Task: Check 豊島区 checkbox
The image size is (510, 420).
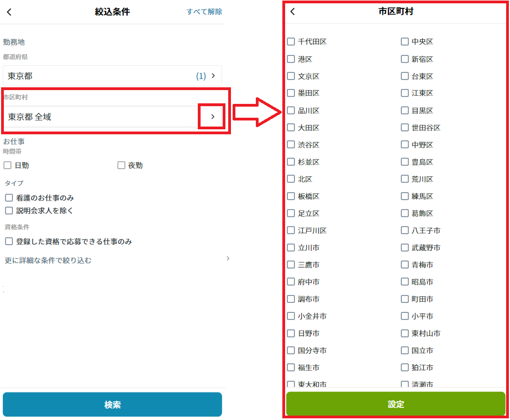Action: (x=404, y=162)
